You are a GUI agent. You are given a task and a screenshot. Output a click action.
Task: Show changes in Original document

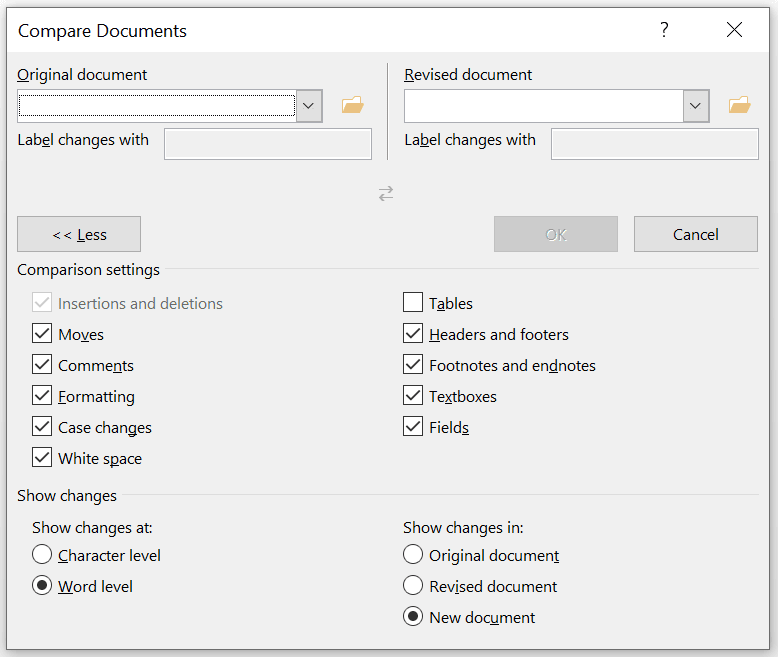(x=413, y=554)
